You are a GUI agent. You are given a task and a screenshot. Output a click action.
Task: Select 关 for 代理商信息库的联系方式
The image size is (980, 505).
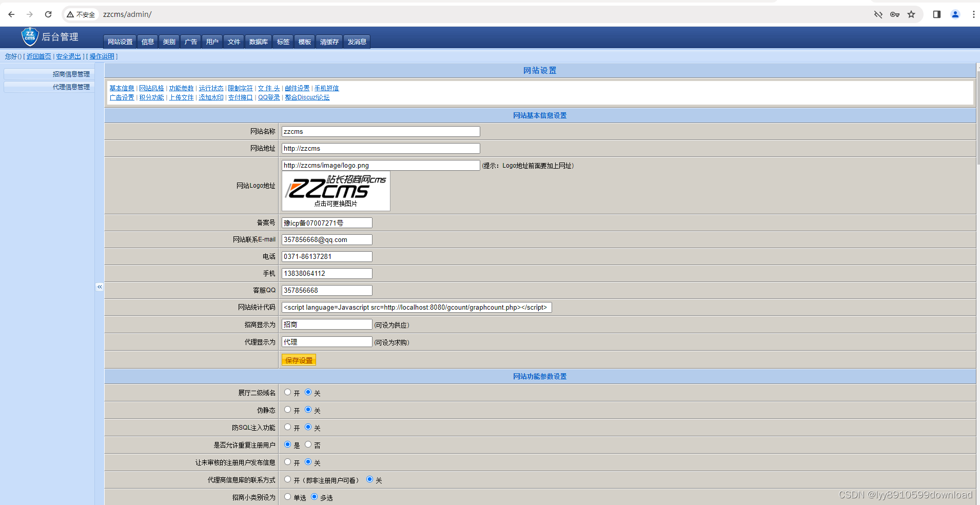click(370, 479)
